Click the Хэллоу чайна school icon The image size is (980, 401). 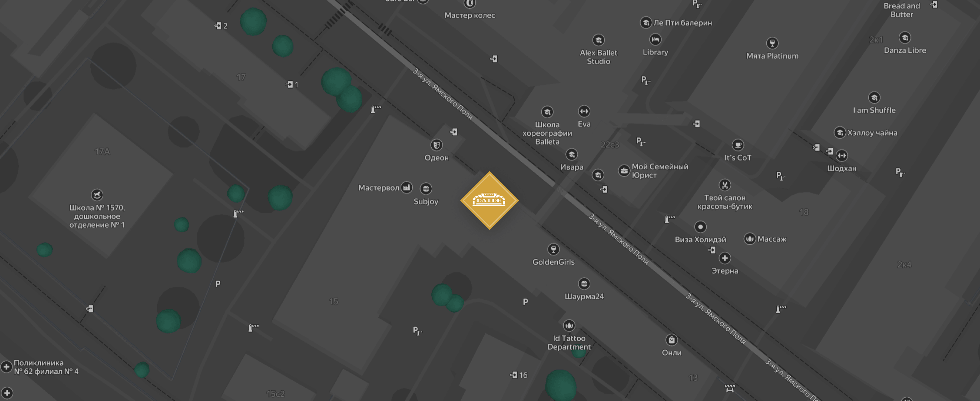(x=840, y=132)
